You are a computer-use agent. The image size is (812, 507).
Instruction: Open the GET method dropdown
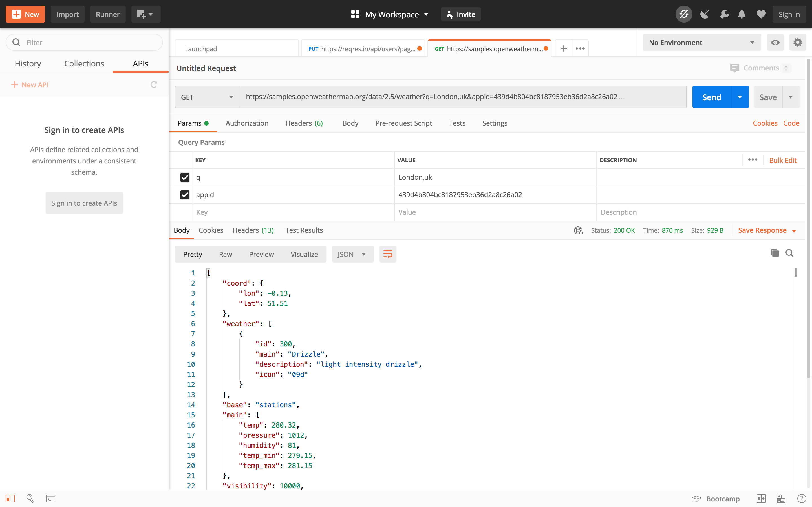(207, 97)
